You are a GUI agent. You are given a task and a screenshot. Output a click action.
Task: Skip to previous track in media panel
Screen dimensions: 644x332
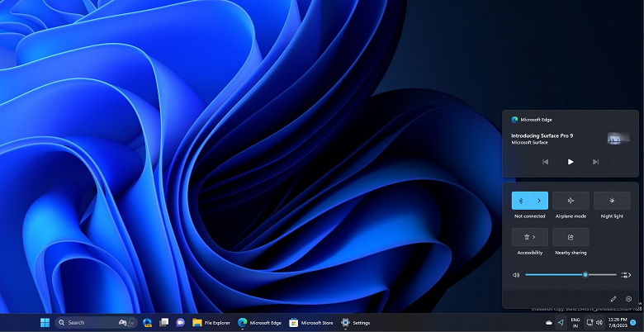point(545,162)
